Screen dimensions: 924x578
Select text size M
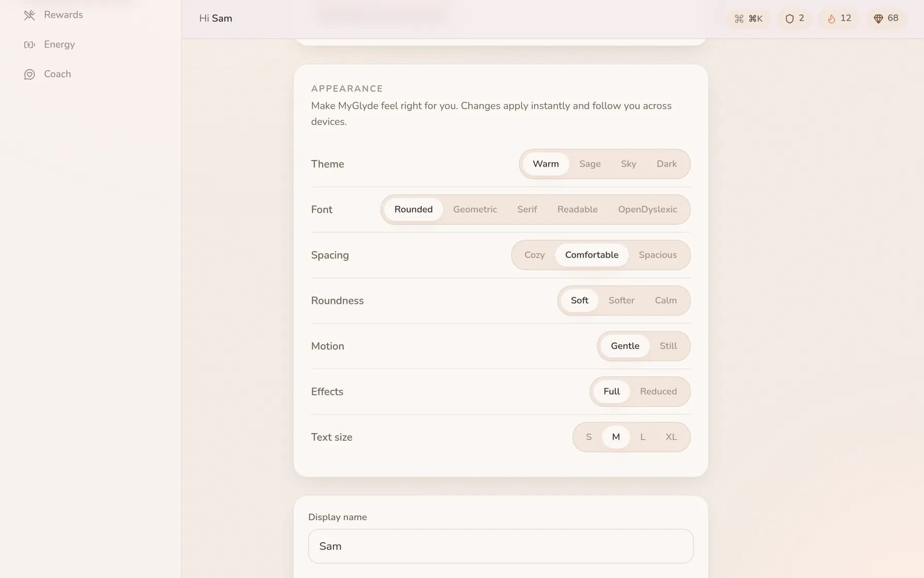[x=616, y=437]
